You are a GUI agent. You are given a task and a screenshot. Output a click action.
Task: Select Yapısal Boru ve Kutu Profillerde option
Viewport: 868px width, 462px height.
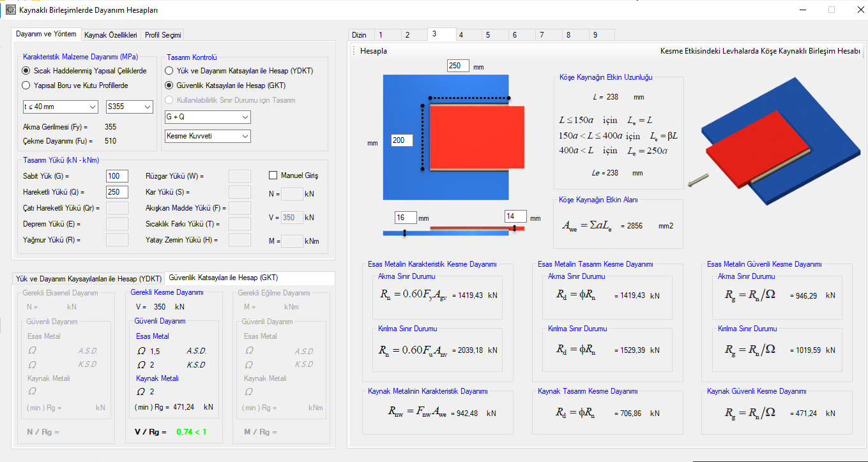[75, 85]
